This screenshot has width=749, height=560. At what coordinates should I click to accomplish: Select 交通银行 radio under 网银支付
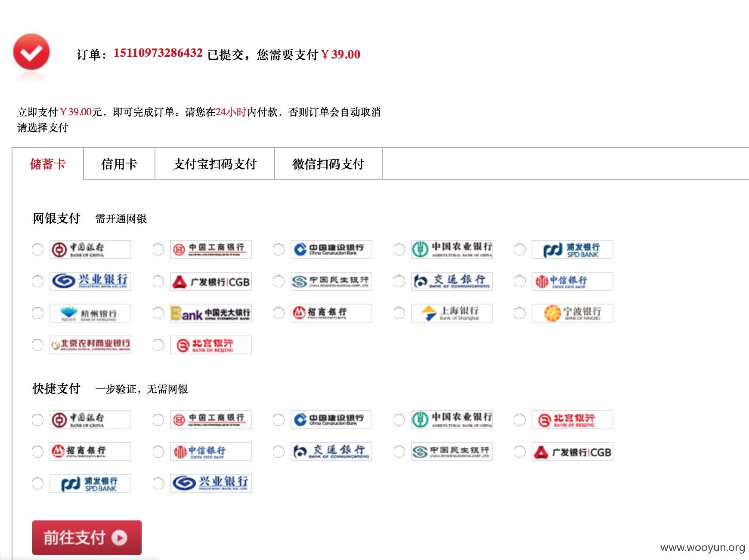coord(399,281)
